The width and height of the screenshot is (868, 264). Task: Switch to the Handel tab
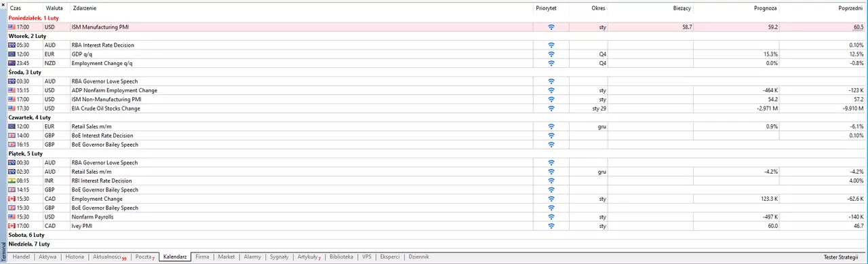21,257
